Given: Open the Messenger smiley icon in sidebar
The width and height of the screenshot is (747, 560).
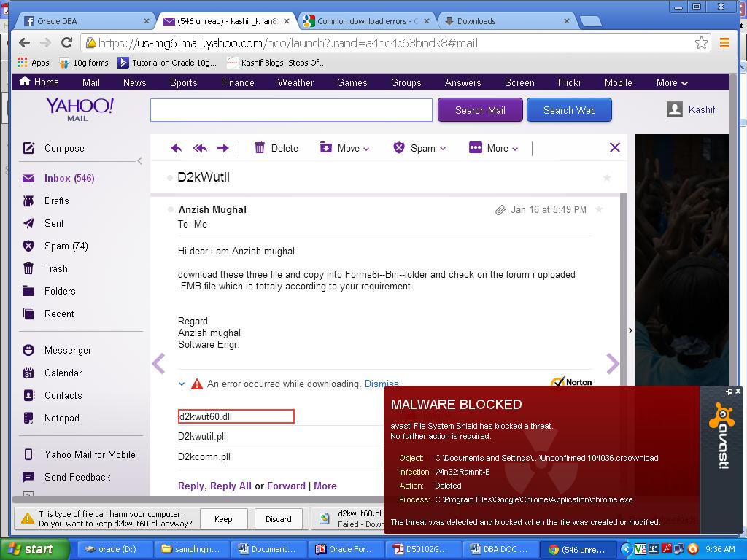Looking at the screenshot, I should (28, 350).
